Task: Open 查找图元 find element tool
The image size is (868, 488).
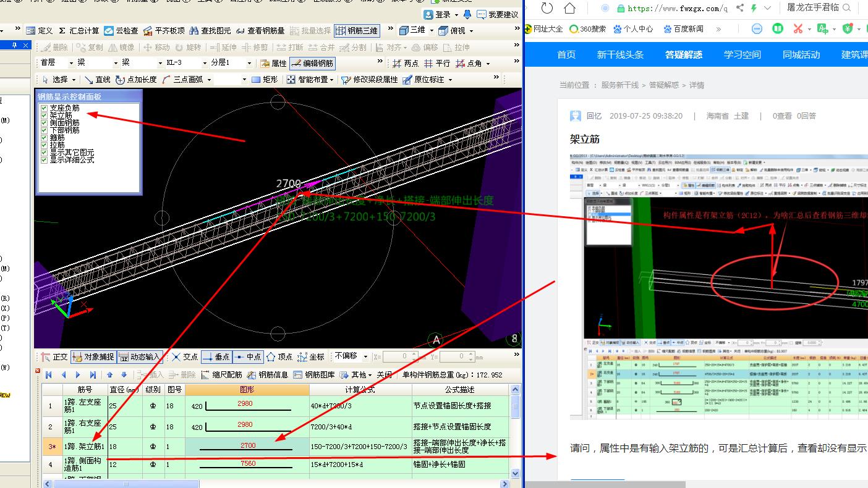Action: [x=210, y=30]
